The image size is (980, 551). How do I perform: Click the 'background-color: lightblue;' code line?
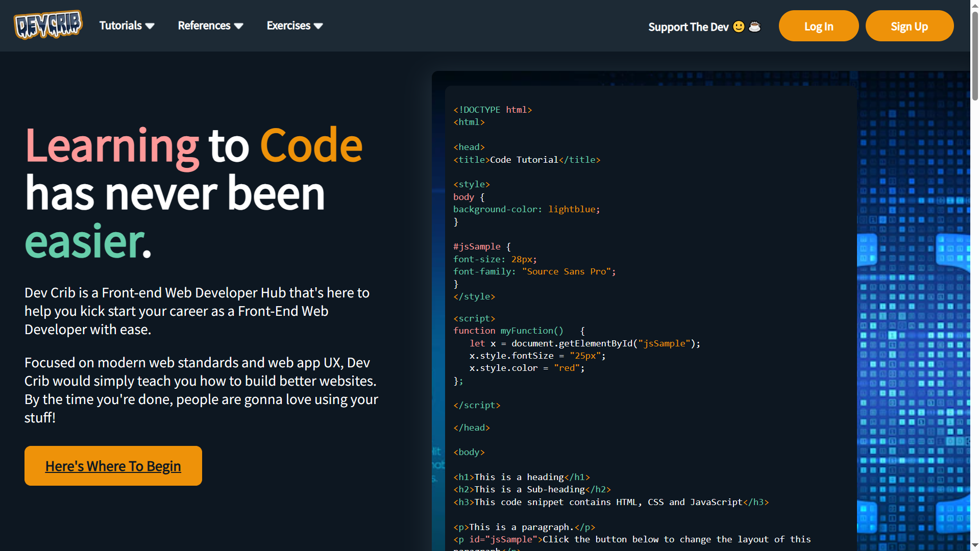click(x=527, y=209)
